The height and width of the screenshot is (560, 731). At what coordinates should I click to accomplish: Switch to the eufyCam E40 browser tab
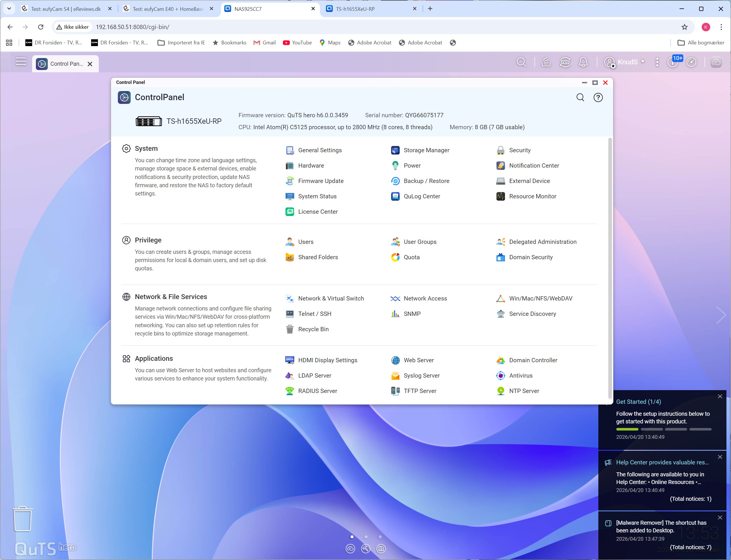169,9
